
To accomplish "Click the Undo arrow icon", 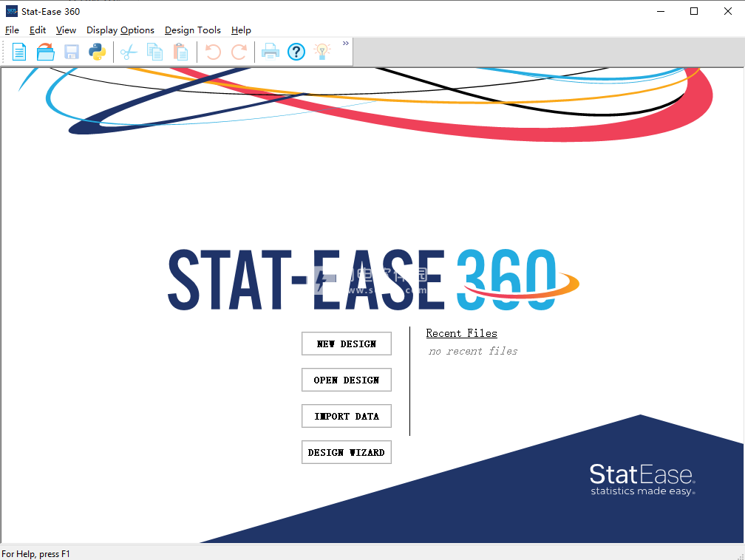I will click(x=213, y=52).
